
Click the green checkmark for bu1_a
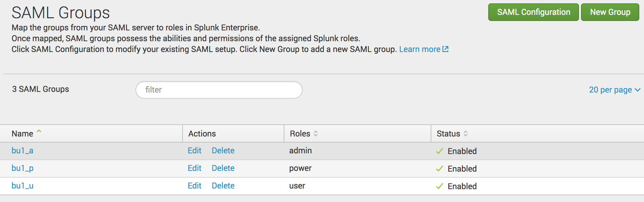(x=439, y=151)
